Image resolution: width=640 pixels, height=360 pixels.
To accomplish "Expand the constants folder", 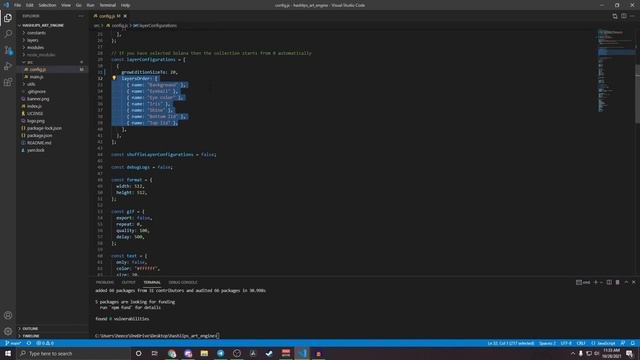I will pyautogui.click(x=52, y=33).
